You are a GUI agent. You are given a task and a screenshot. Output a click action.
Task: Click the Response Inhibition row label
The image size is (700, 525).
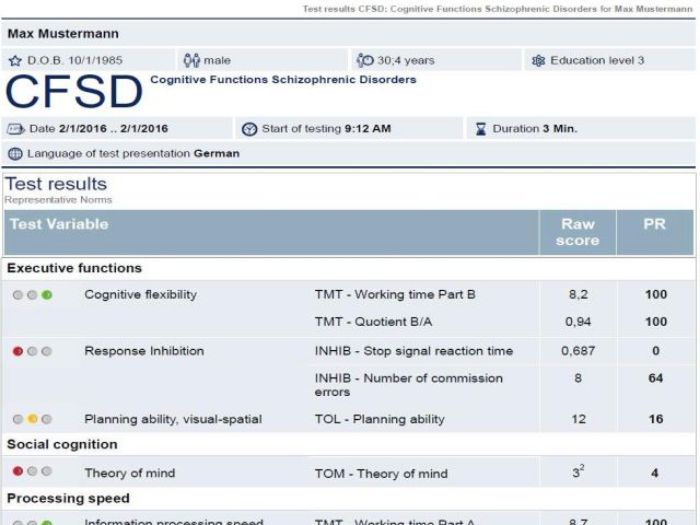tap(144, 351)
